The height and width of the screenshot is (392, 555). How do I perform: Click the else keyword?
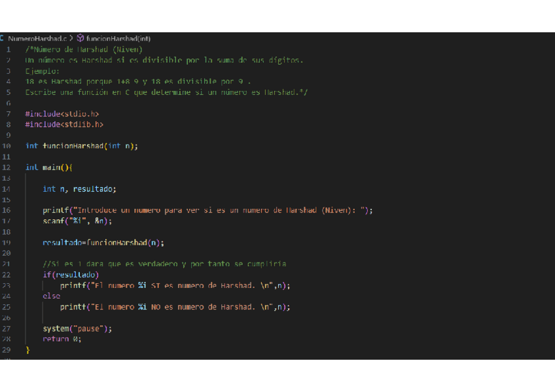51,296
